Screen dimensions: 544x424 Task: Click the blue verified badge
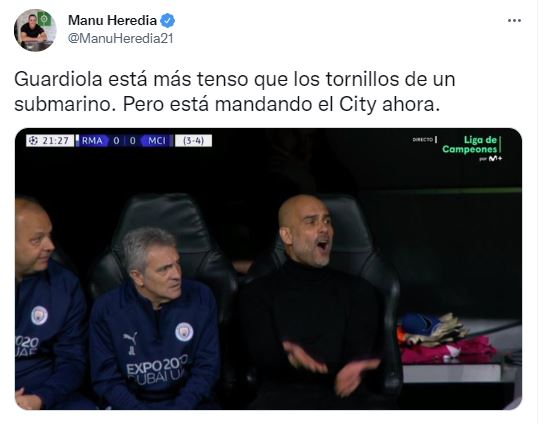(168, 21)
